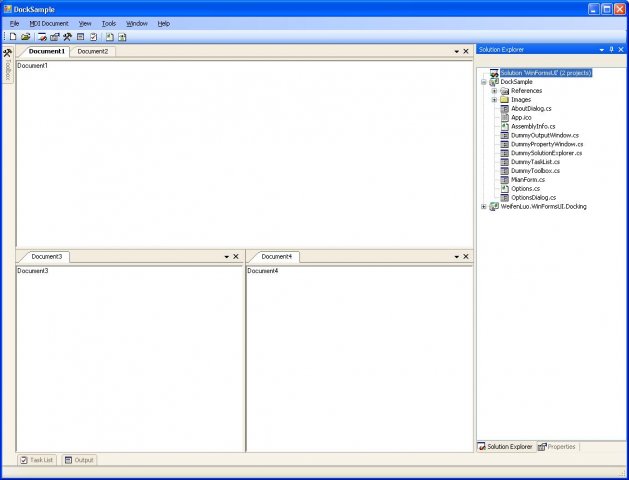Open the Tools menu
The width and height of the screenshot is (629, 480).
pyautogui.click(x=108, y=23)
